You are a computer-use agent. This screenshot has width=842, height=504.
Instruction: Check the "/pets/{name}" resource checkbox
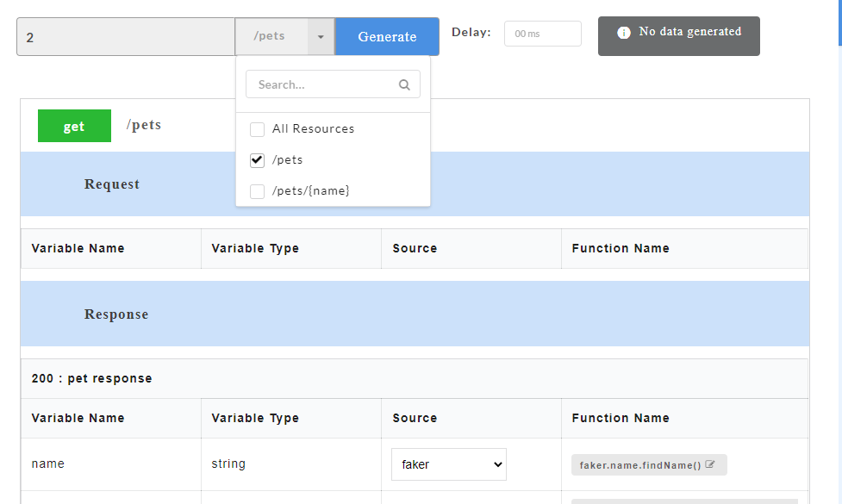(257, 190)
